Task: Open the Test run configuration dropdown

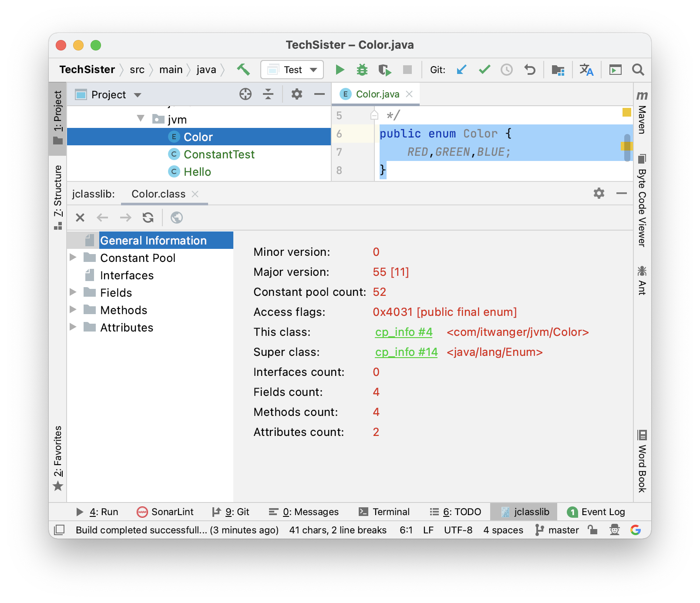Action: click(292, 70)
